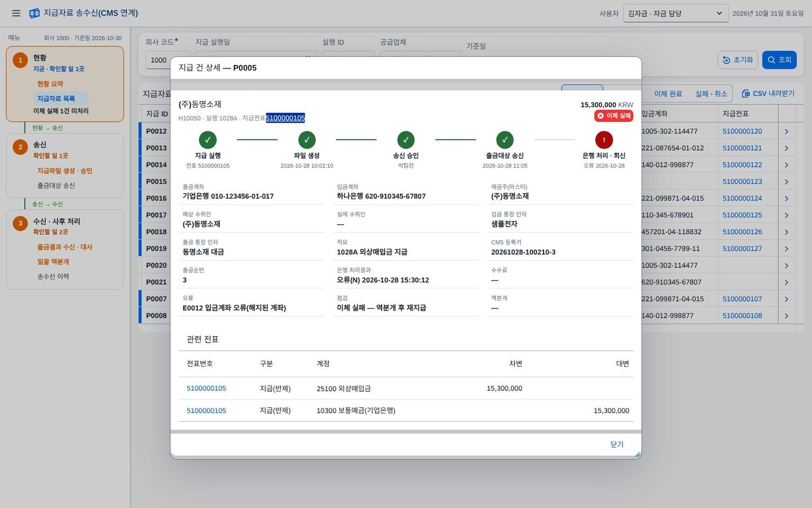Image resolution: width=812 pixels, height=508 pixels.
Task: Expand row chevron for document 5100000126
Action: point(786,232)
